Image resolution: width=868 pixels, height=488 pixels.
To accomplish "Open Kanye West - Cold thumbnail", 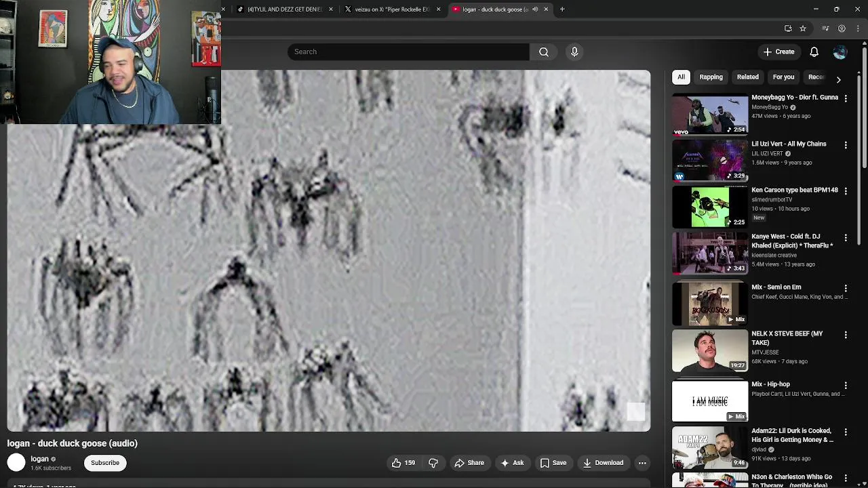I will point(710,253).
